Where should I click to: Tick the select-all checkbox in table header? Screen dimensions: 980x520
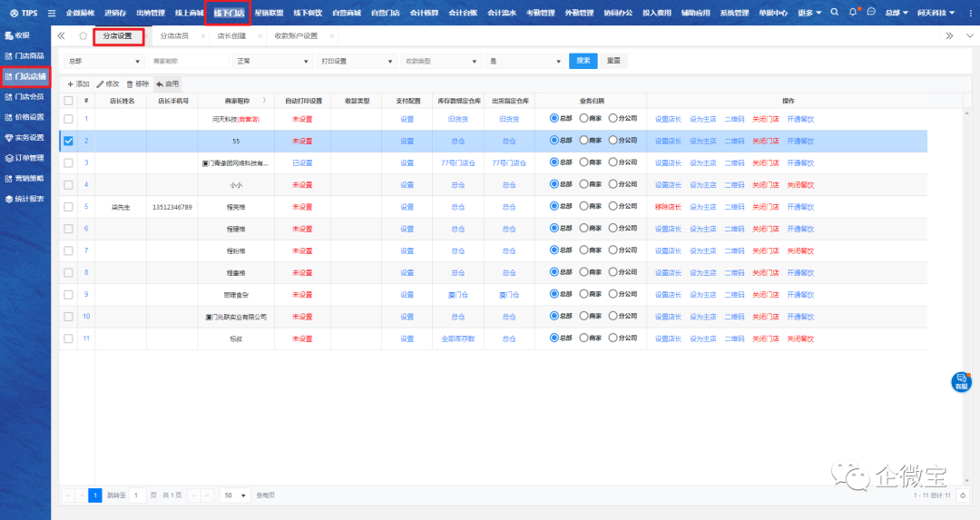pyautogui.click(x=68, y=101)
